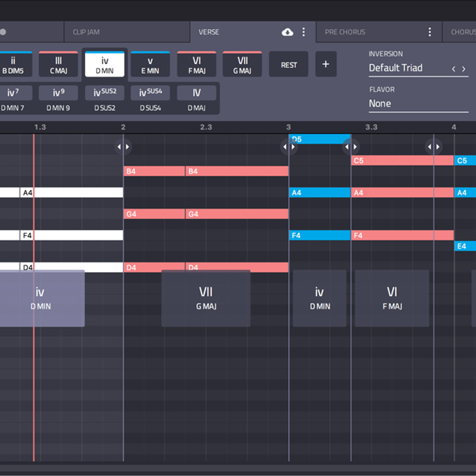This screenshot has width=476, height=476.
Task: Select the VI F MAJ chord button
Action: pos(197,65)
